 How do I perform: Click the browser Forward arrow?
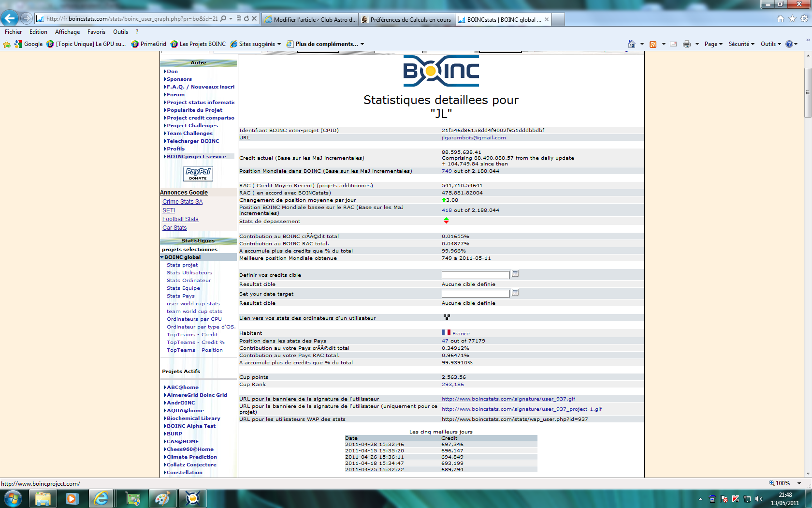click(x=27, y=18)
